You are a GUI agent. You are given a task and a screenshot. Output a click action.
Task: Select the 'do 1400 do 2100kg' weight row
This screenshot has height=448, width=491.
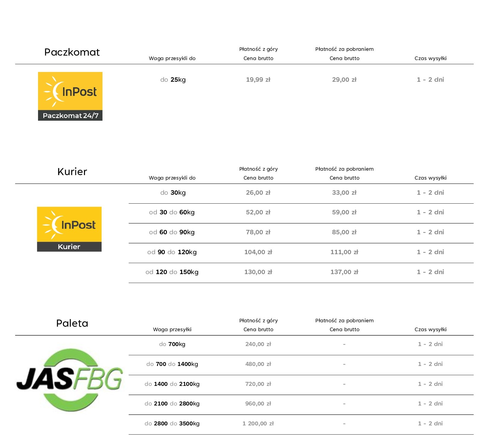coord(172,384)
